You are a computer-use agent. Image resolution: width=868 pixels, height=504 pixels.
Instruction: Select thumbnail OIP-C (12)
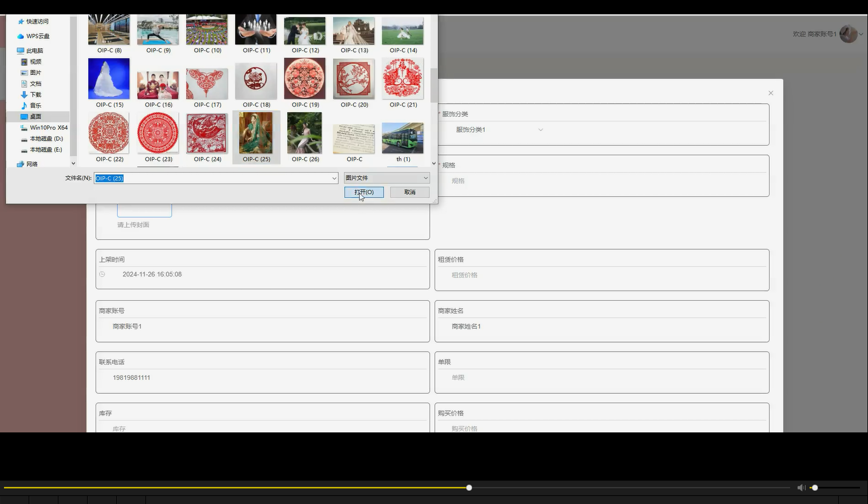(x=305, y=34)
